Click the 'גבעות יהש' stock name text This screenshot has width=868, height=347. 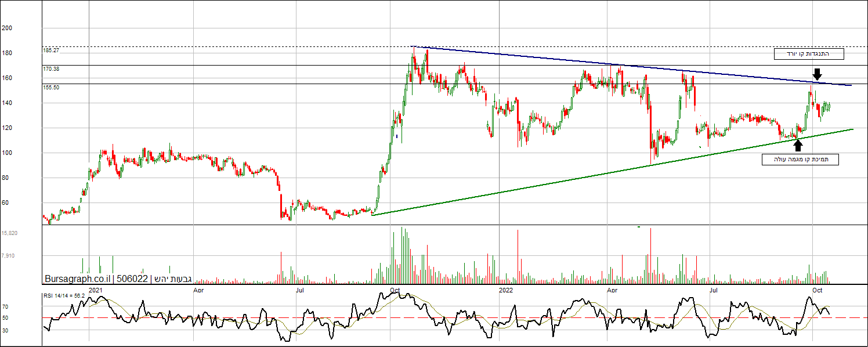click(x=172, y=279)
